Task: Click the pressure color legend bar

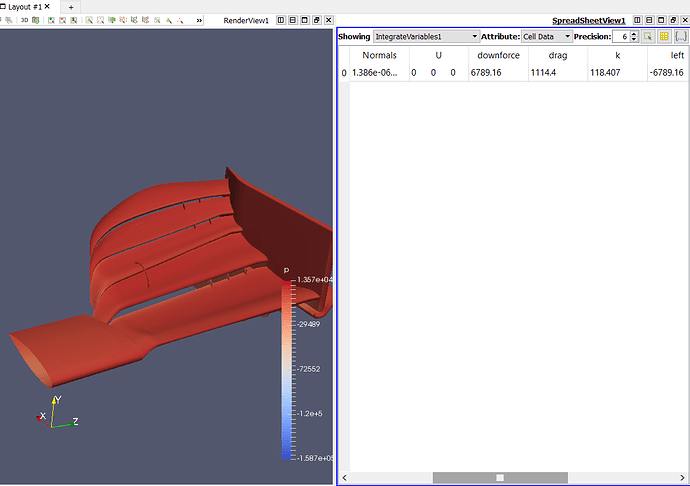Action: (x=287, y=368)
